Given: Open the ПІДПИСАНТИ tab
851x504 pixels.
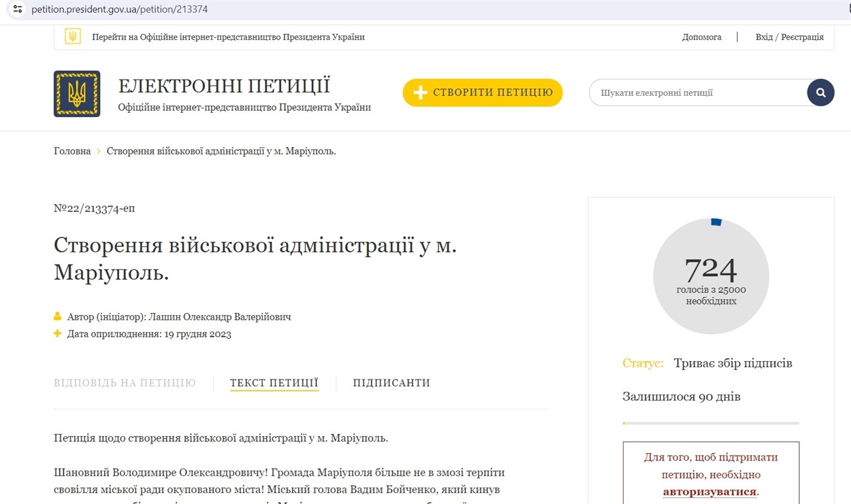Looking at the screenshot, I should (x=391, y=383).
